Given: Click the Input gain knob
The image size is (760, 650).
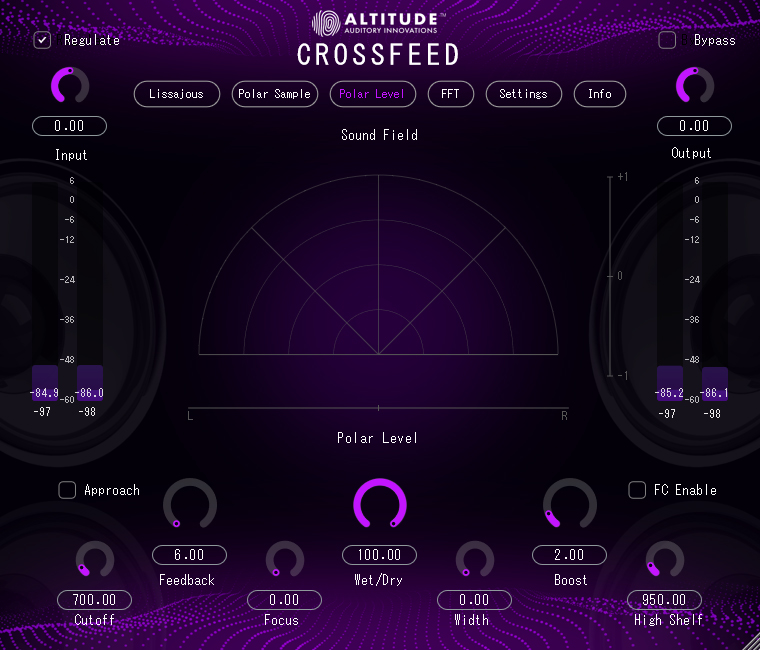Looking at the screenshot, I should pos(70,86).
